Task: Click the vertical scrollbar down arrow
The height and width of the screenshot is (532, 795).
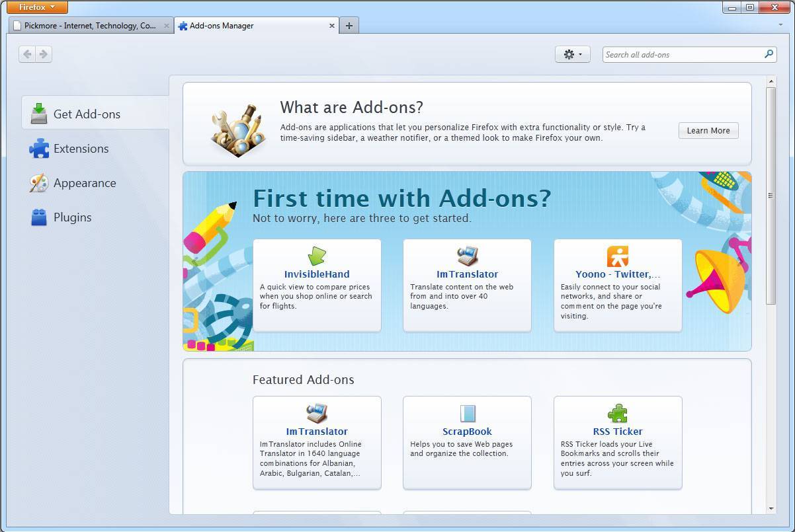Action: [x=771, y=508]
